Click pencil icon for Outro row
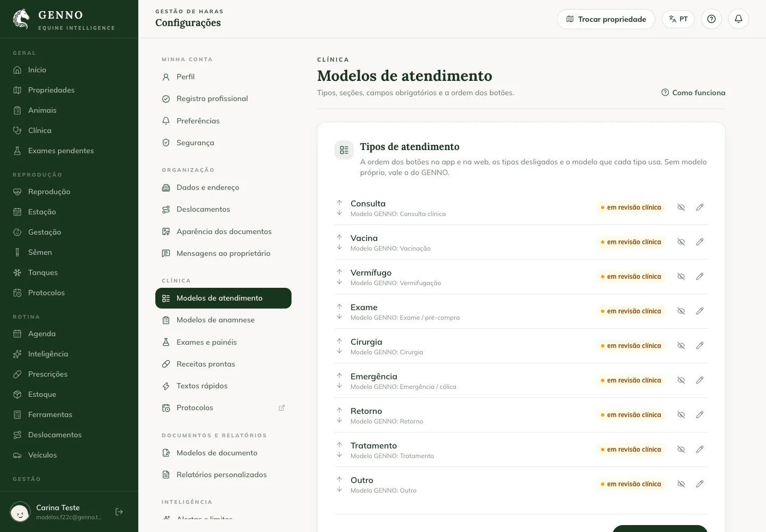The image size is (766, 532). tap(700, 484)
